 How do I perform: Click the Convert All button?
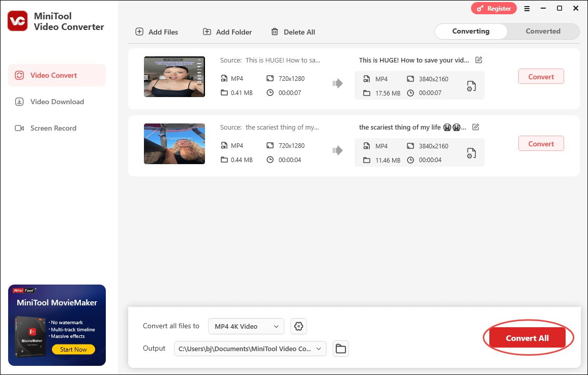(x=527, y=338)
